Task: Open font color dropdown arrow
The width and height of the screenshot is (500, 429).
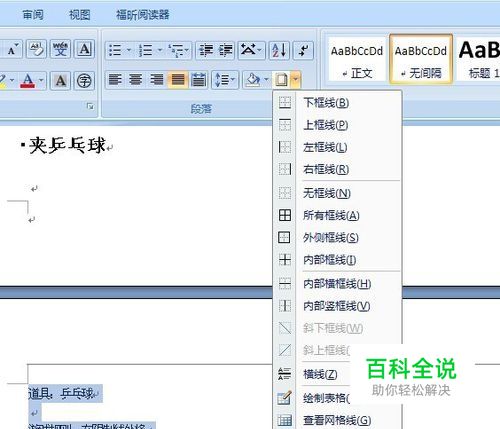Action: [x=41, y=80]
